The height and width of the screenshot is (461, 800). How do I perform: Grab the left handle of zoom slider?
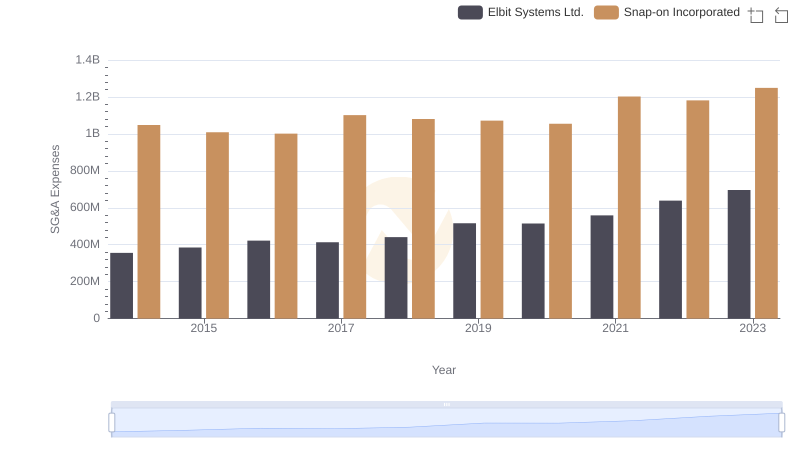(112, 422)
